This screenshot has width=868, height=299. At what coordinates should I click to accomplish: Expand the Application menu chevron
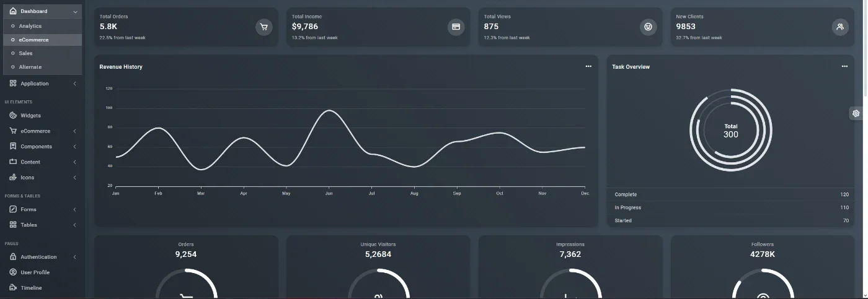pos(75,84)
